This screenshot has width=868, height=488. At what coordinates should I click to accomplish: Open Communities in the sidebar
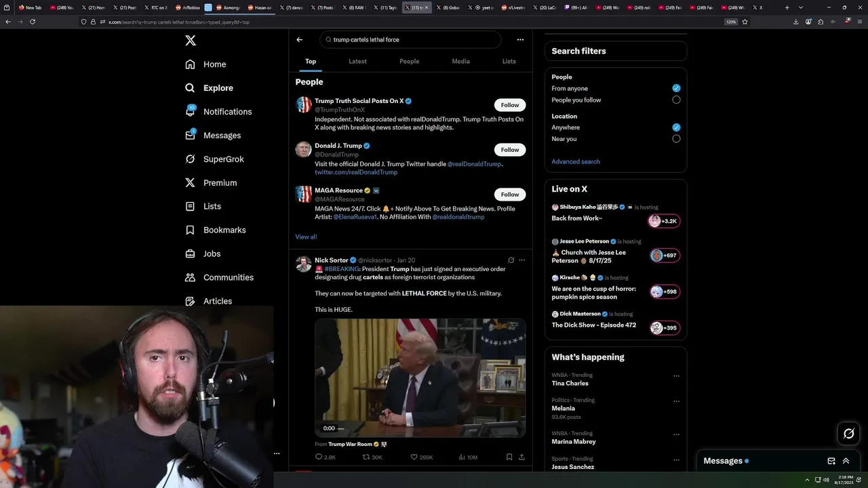point(219,277)
